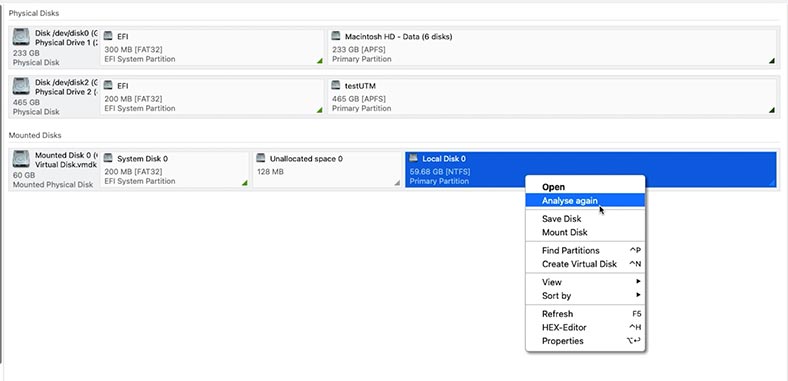Click the Physical Disks section heading
Viewport: 788px width, 381px height.
(x=34, y=13)
